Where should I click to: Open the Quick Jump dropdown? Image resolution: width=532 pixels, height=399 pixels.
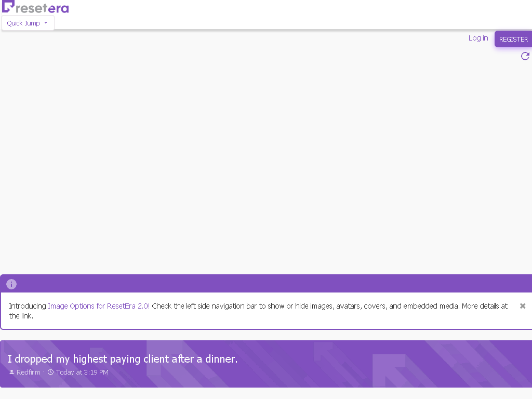[x=28, y=23]
